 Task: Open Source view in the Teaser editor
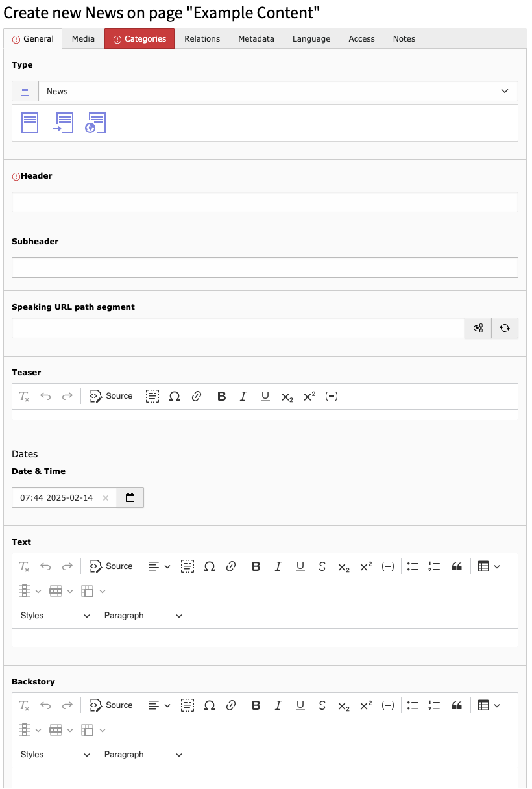click(111, 396)
